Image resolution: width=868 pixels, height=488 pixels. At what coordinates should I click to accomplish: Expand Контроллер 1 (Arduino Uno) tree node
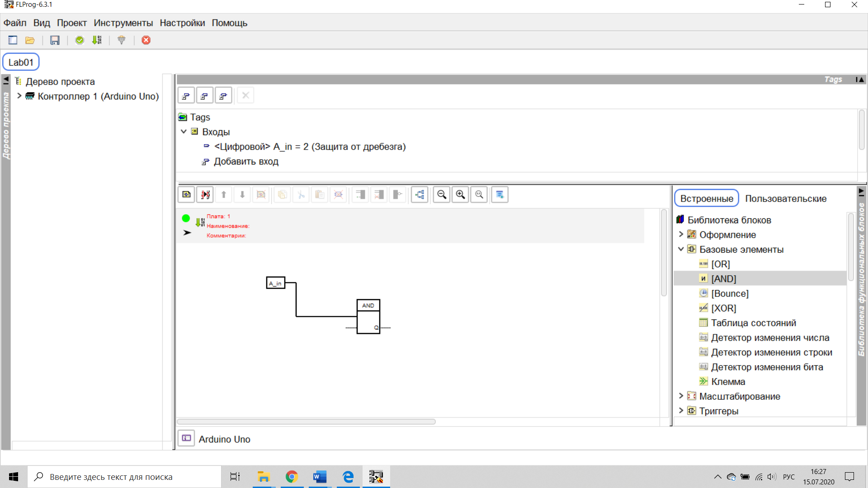click(19, 96)
